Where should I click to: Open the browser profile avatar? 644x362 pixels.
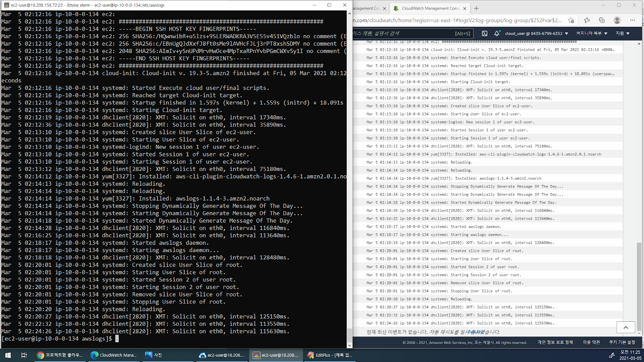[x=617, y=20]
